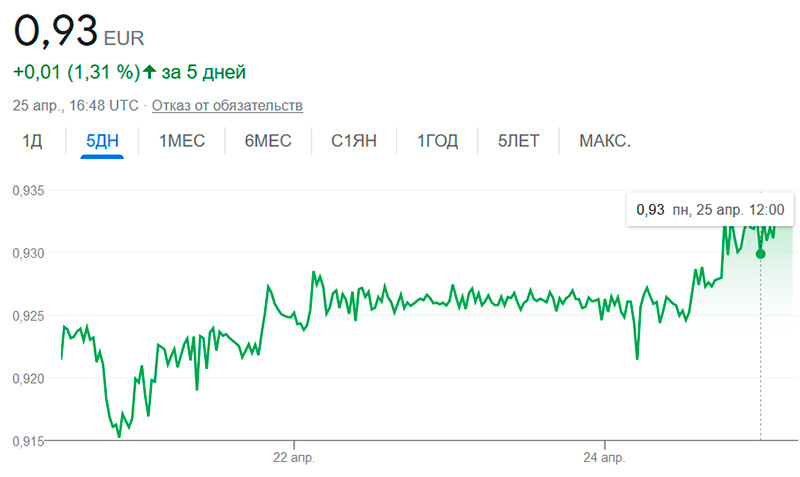Click the 25 апр., 16:48 UTC timestamp
The width and height of the screenshot is (800, 477).
pyautogui.click(x=76, y=105)
